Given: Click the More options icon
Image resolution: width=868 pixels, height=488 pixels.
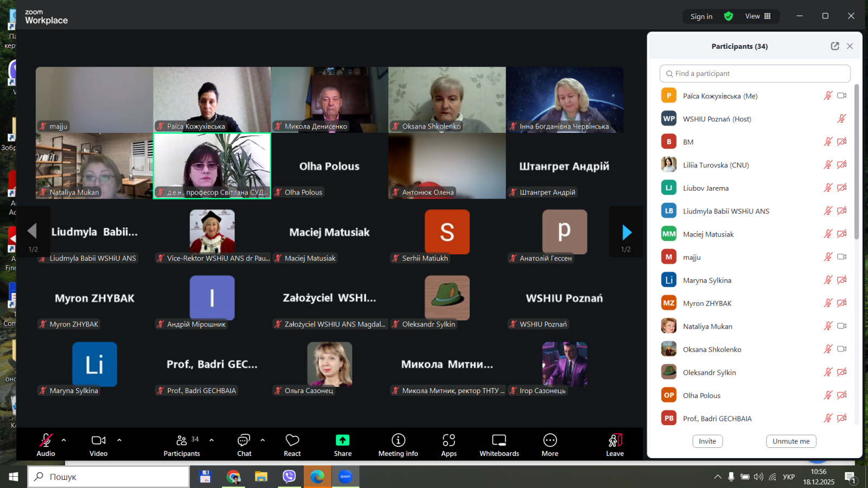Looking at the screenshot, I should click(550, 440).
